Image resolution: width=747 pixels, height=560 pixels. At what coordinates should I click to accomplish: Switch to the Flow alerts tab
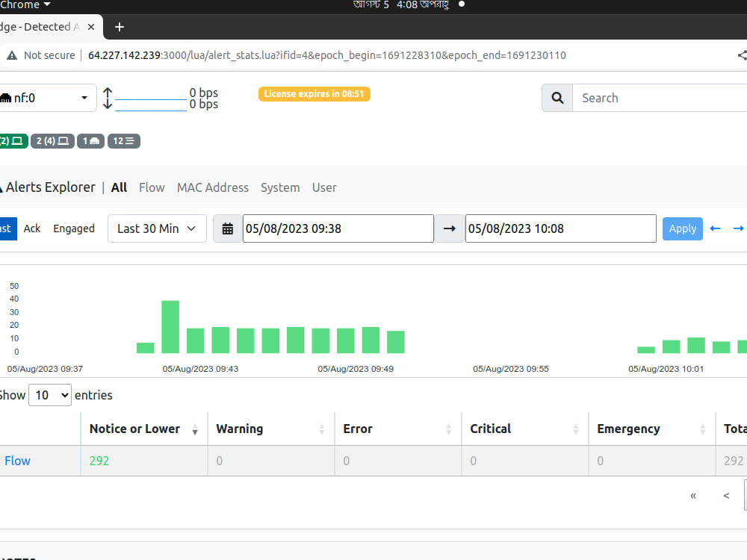click(x=152, y=187)
